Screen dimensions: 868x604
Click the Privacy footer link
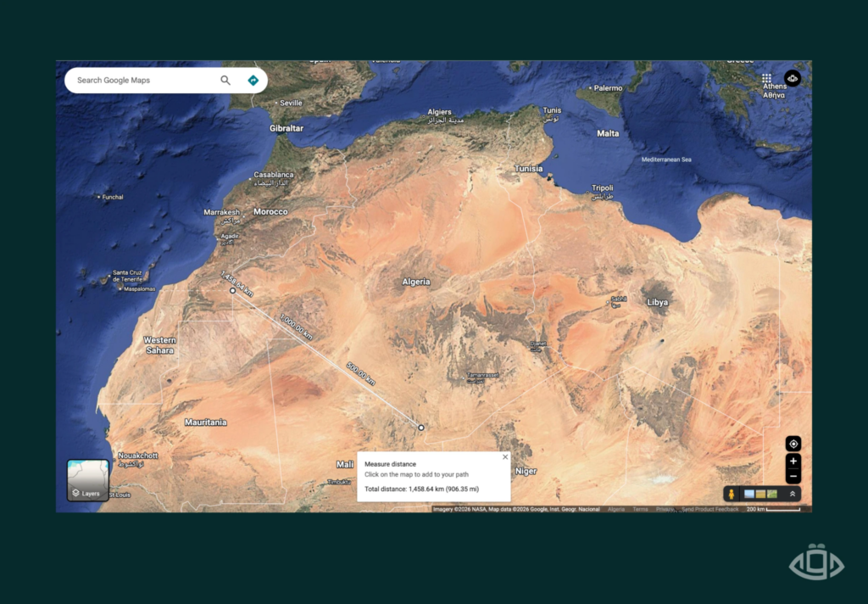665,509
